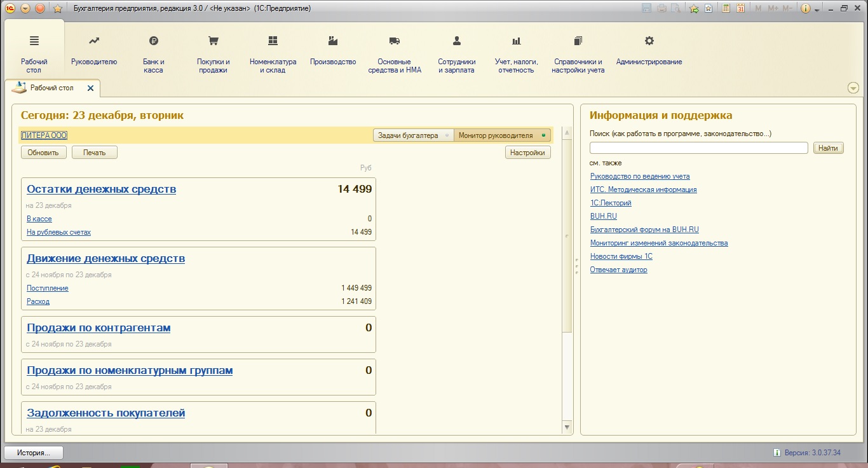Click the search field in Информация и поддержка
868x468 pixels.
coord(698,148)
